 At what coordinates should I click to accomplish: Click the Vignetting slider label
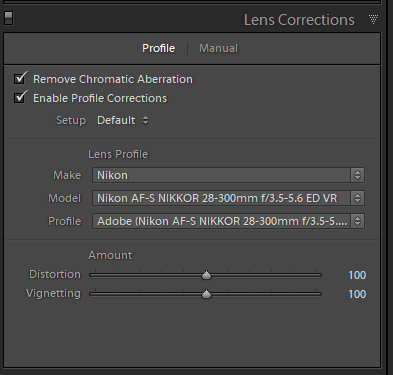coord(53,294)
